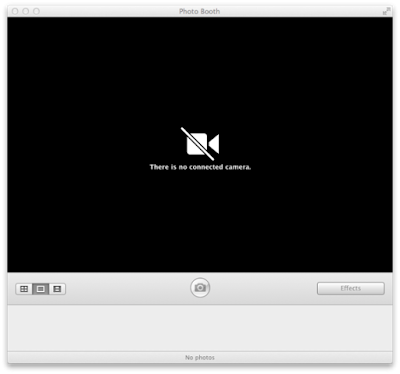Screen dimensions: 400x374
Task: Select the four-photo burst mode icon
Action: click(x=24, y=289)
